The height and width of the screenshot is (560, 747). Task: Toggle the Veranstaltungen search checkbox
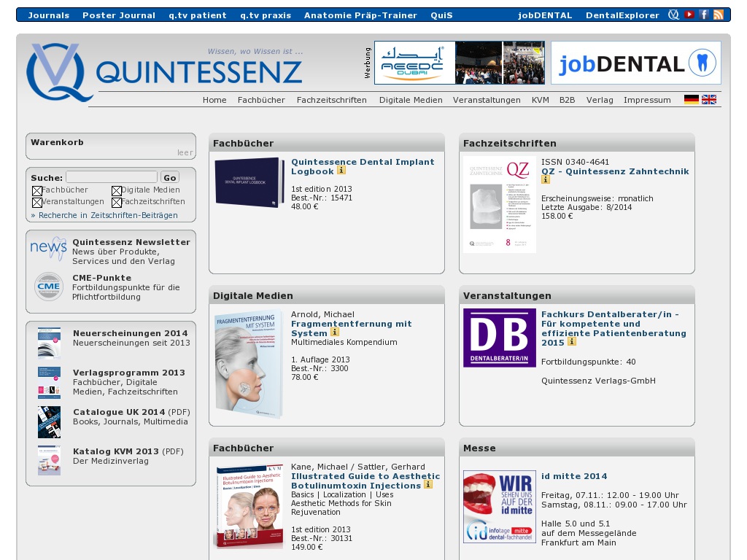click(37, 203)
